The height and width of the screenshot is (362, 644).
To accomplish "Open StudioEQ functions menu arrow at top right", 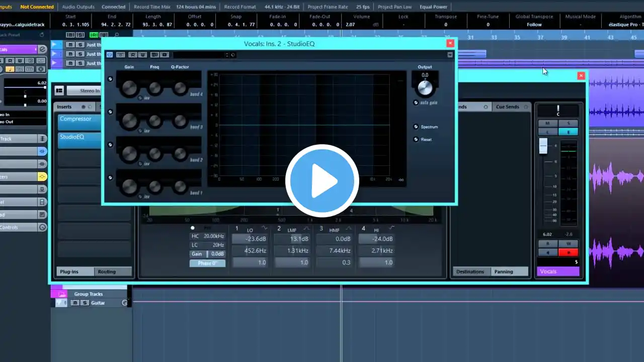I will (x=450, y=55).
